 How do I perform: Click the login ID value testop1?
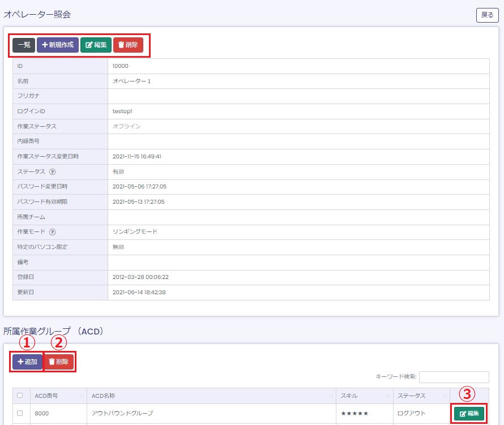pyautogui.click(x=123, y=111)
